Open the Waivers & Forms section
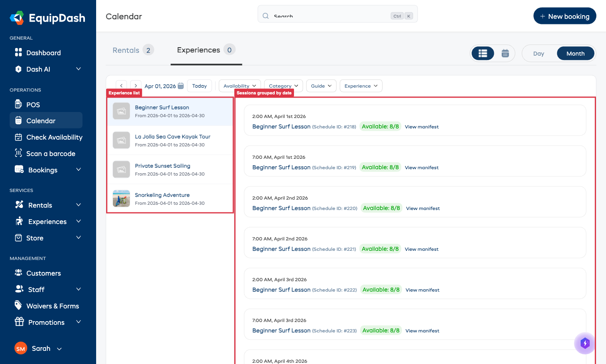The width and height of the screenshot is (606, 364). 52,306
